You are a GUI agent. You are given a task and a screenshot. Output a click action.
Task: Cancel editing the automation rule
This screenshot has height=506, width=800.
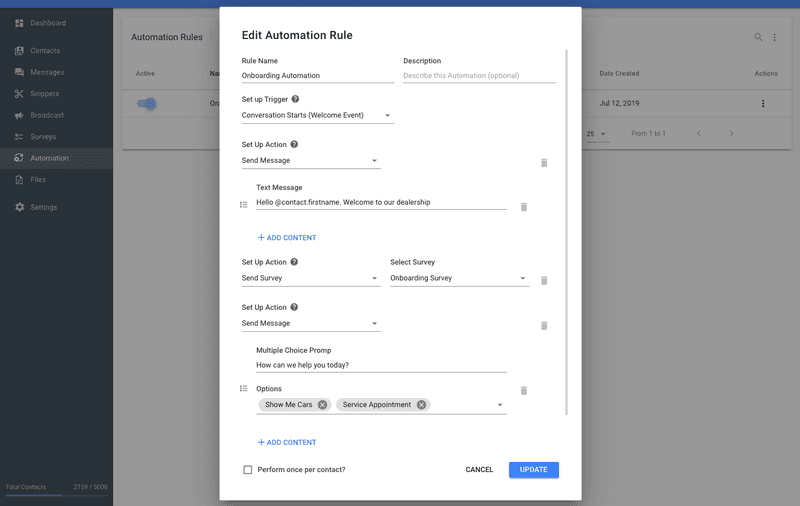pos(479,469)
